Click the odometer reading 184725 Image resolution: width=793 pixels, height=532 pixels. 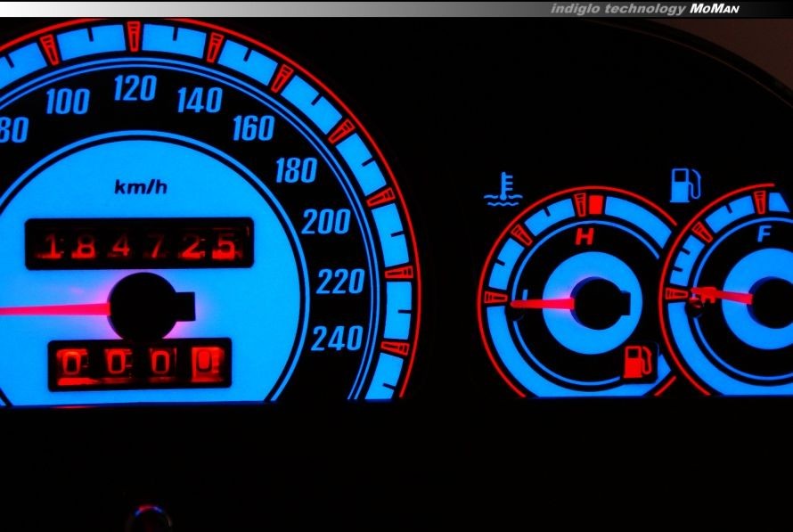[x=139, y=244]
